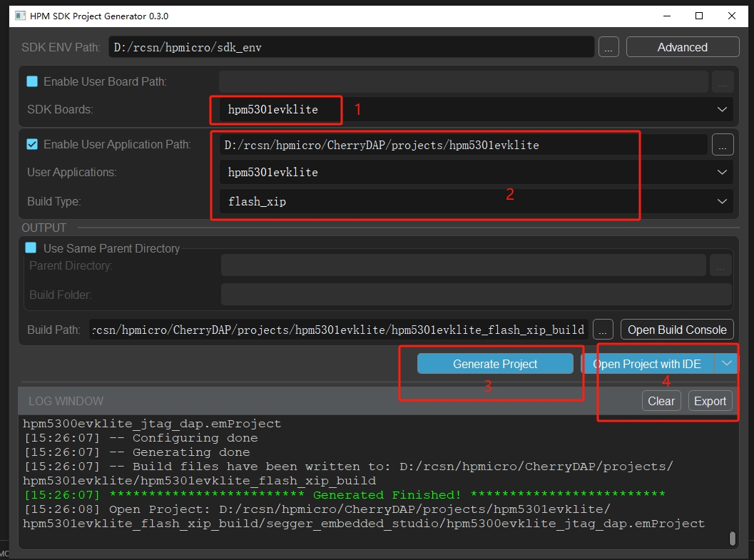Viewport: 754px width, 560px height.
Task: Enable the User Board Path option
Action: pyautogui.click(x=30, y=81)
